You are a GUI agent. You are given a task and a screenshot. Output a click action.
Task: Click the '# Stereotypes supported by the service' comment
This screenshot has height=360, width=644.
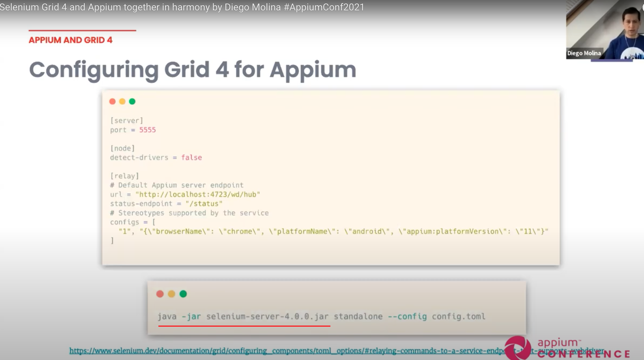click(189, 213)
